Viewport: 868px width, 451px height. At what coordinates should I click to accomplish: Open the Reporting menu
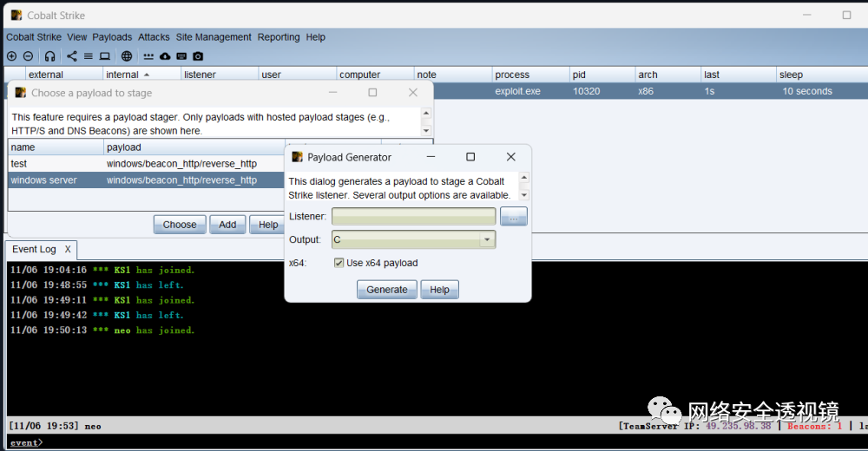[x=279, y=37]
